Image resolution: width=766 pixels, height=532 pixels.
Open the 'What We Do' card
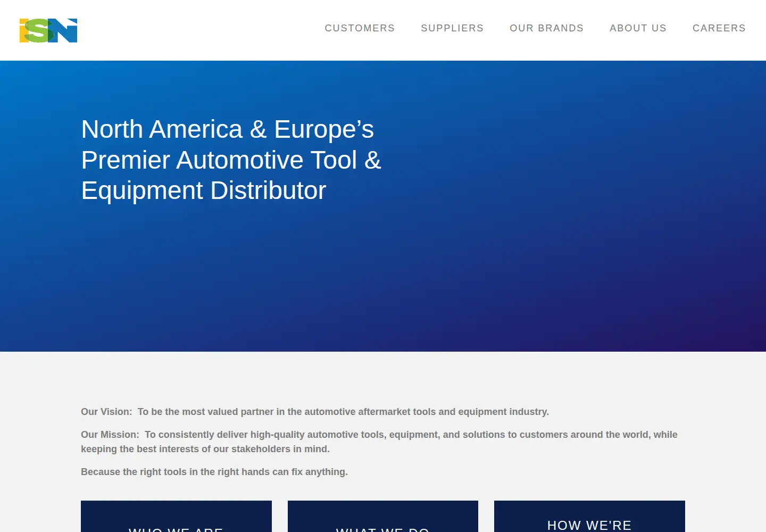[383, 517]
